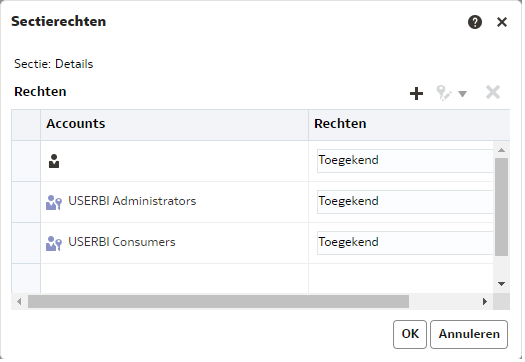Click the Accounts column header

(x=76, y=124)
